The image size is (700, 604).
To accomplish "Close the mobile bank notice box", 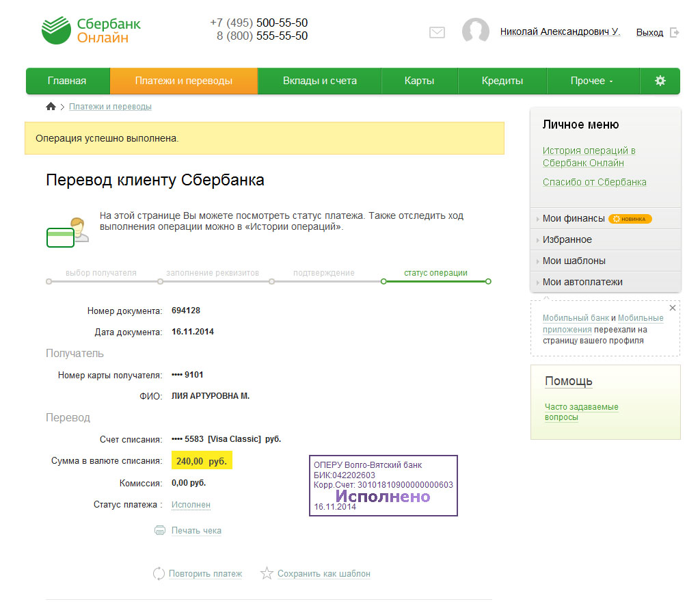I will (x=673, y=308).
